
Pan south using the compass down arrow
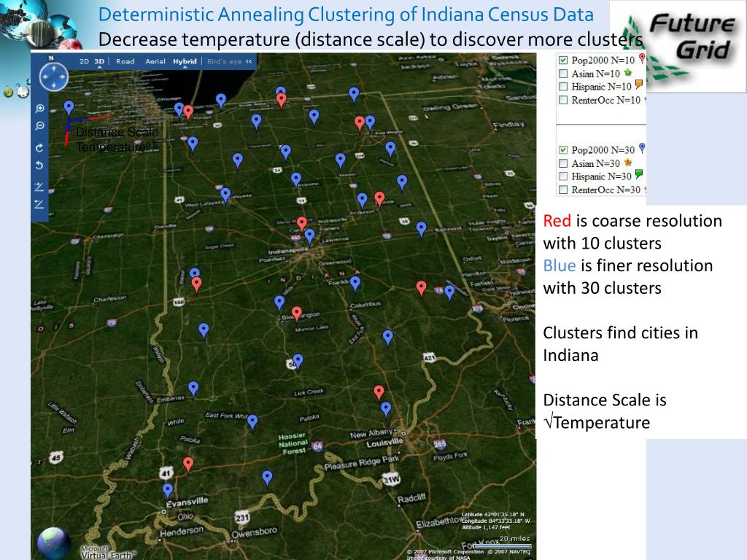coord(54,85)
